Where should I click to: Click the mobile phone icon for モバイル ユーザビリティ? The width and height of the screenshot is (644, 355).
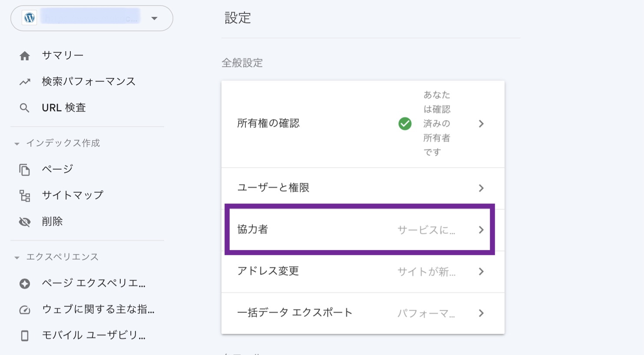25,335
